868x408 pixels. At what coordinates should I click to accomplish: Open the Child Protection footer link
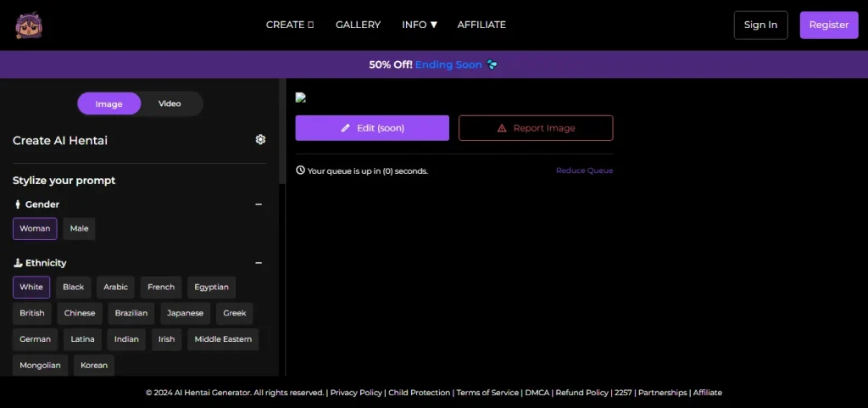pos(419,393)
